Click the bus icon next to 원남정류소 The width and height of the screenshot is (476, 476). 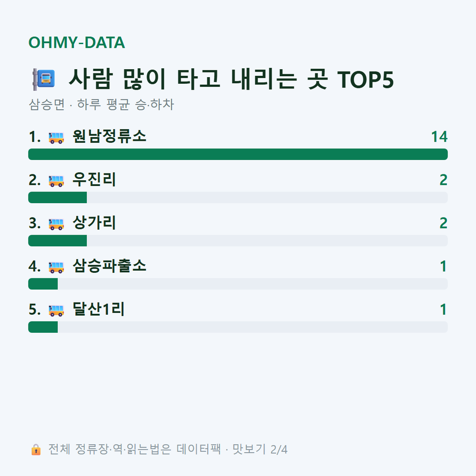(56, 138)
